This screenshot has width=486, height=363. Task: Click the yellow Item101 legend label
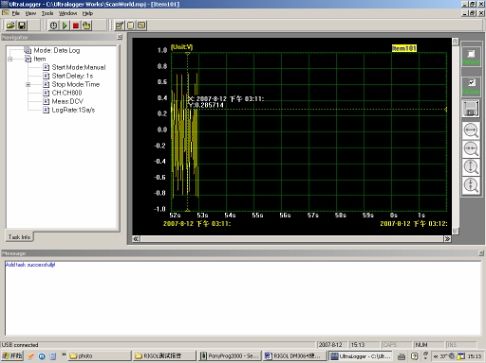(404, 48)
